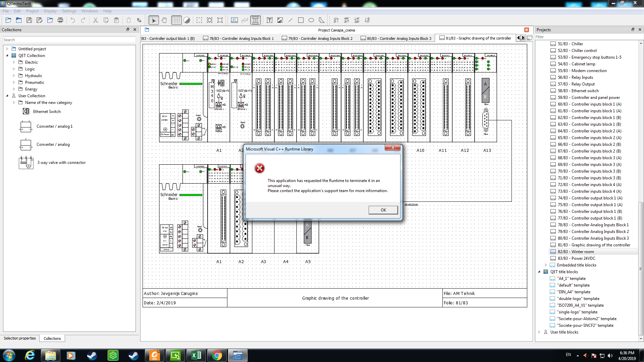Screen dimensions: 644x362
Task: Expand the Embedded title blocks node
Action: pos(546,265)
